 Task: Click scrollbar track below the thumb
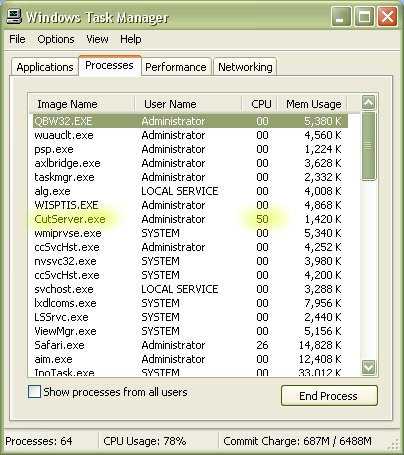[369, 270]
